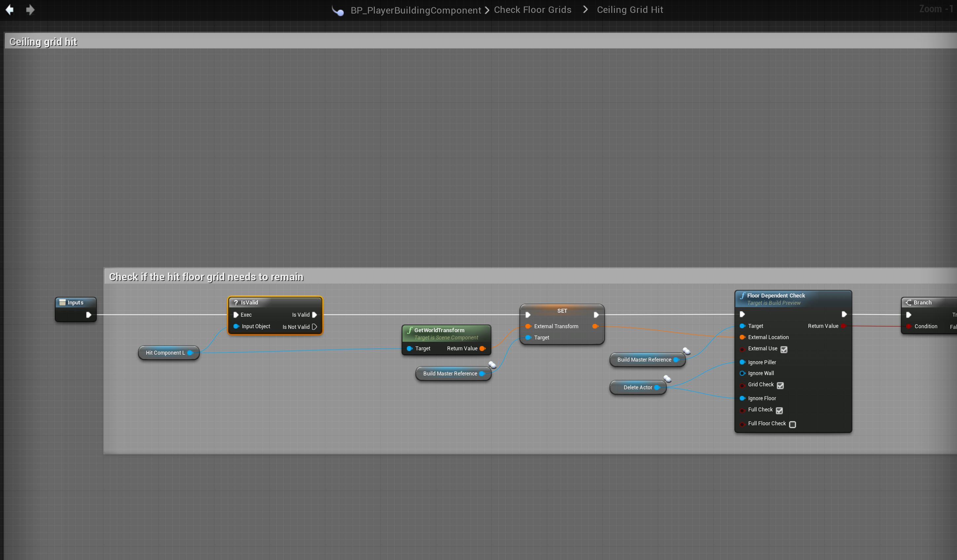Screen dimensions: 957x560
Task: Select Ceiling Grid Hit breadcrumb item
Action: [630, 10]
